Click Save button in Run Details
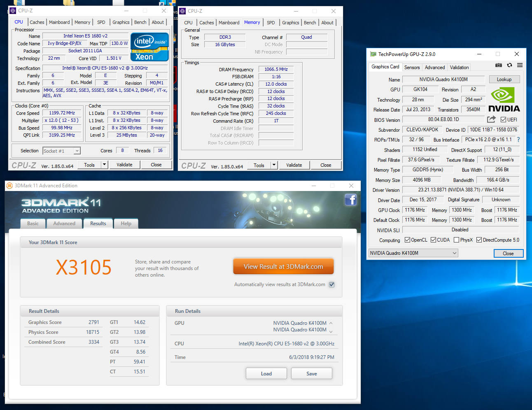This screenshot has height=410, width=532. pos(312,373)
